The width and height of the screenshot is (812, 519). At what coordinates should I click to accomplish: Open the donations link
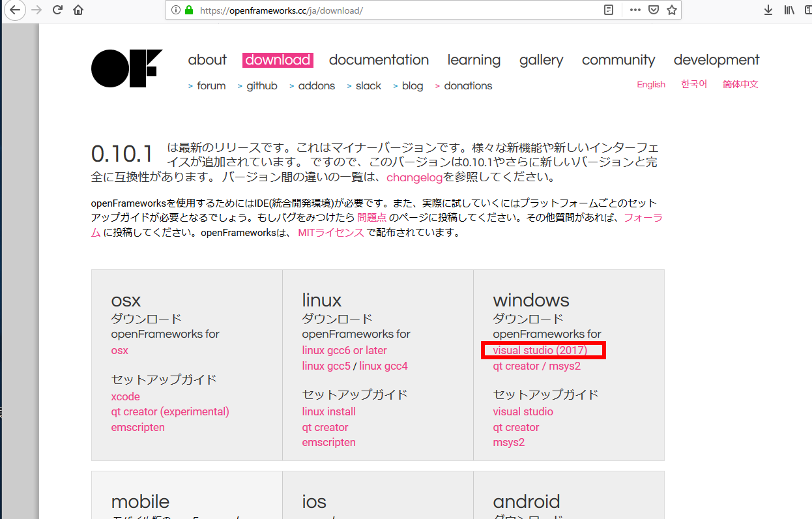tap(468, 86)
